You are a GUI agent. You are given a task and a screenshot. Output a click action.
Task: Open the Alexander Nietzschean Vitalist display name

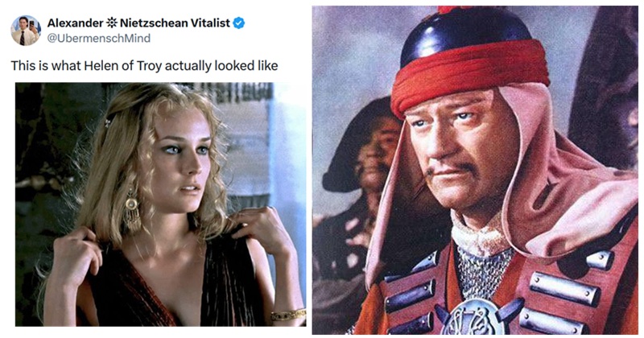138,23
